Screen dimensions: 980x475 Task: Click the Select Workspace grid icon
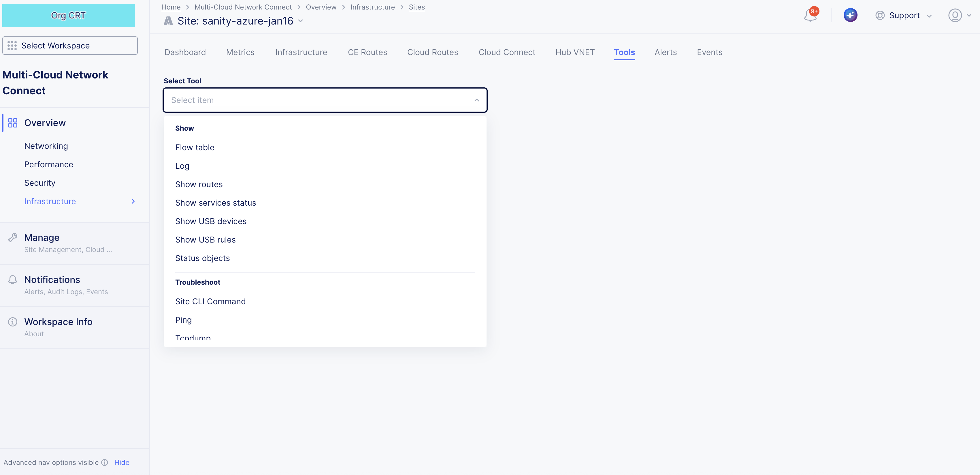click(x=12, y=45)
